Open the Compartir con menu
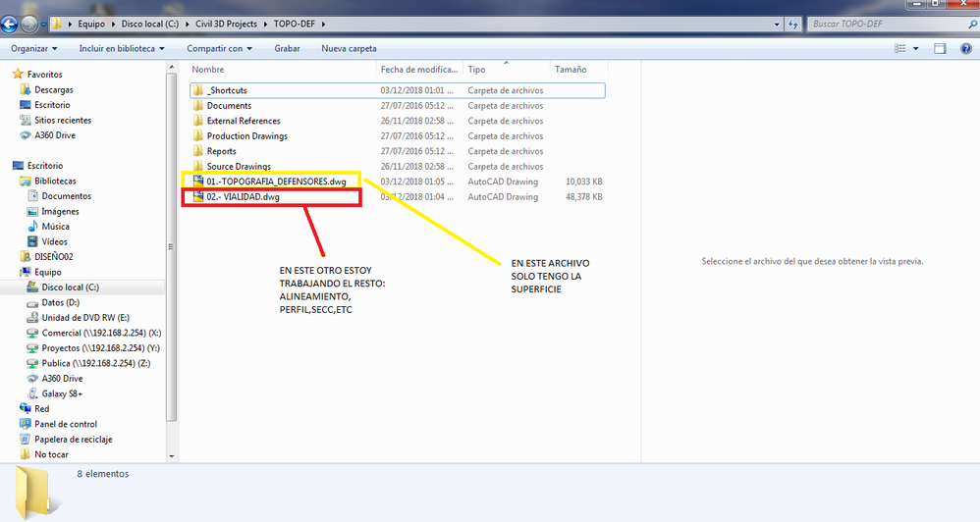The height and width of the screenshot is (522, 980). (219, 49)
